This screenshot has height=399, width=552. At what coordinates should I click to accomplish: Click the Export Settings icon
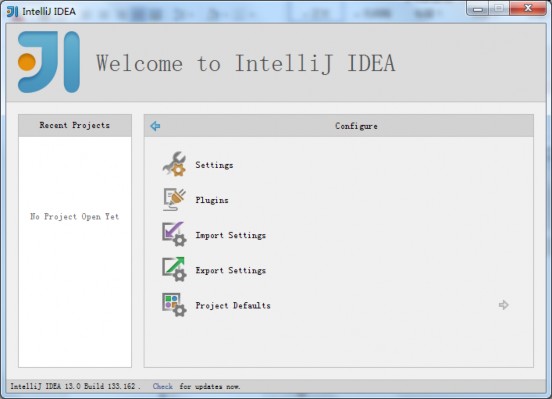(174, 270)
